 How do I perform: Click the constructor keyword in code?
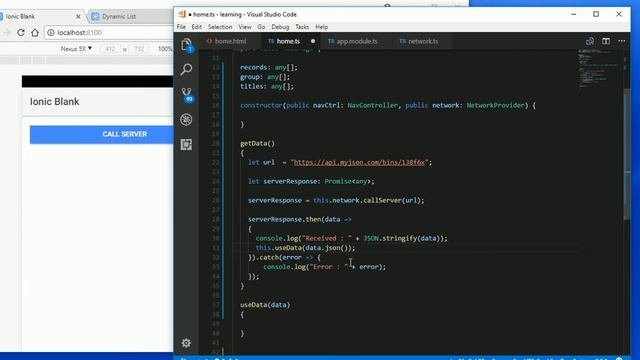(x=261, y=105)
